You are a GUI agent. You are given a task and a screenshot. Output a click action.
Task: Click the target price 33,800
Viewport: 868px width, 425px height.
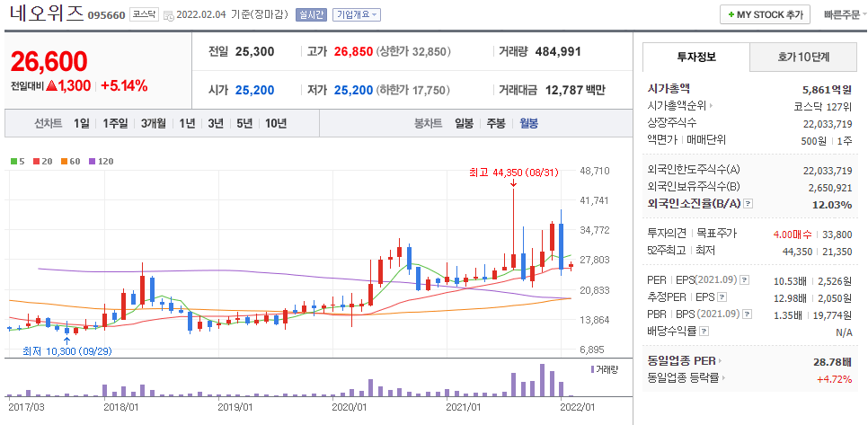click(837, 235)
